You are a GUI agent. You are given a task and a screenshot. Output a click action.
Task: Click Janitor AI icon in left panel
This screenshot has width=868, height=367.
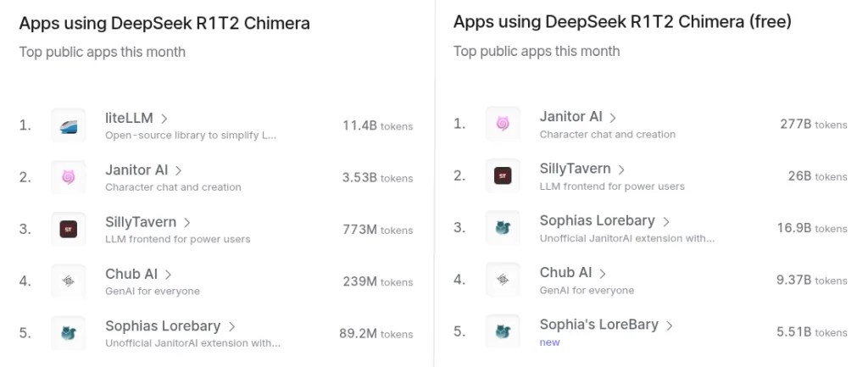(x=68, y=177)
